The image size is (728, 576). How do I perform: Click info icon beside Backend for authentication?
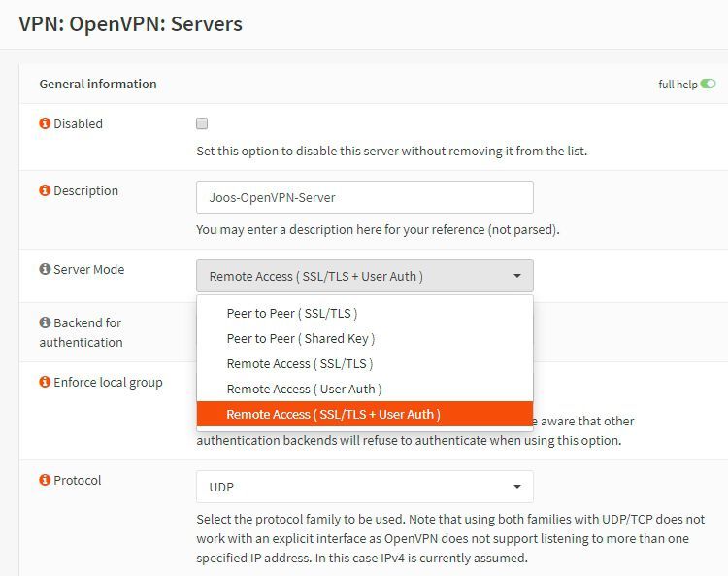click(45, 322)
